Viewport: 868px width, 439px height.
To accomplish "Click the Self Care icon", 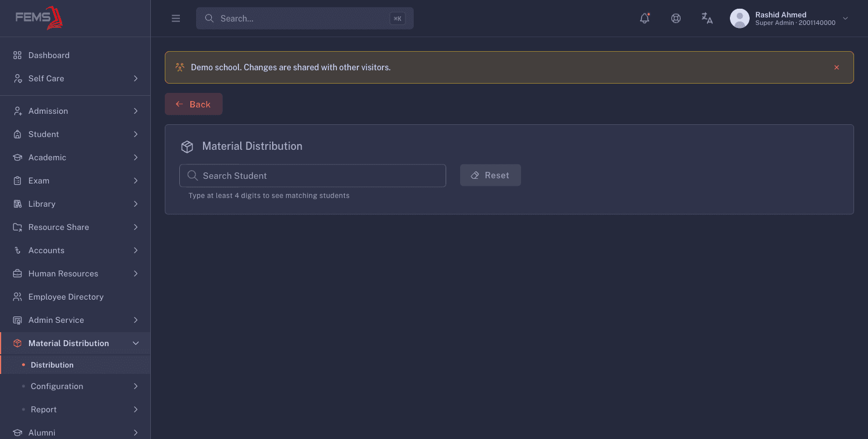I will pos(17,78).
